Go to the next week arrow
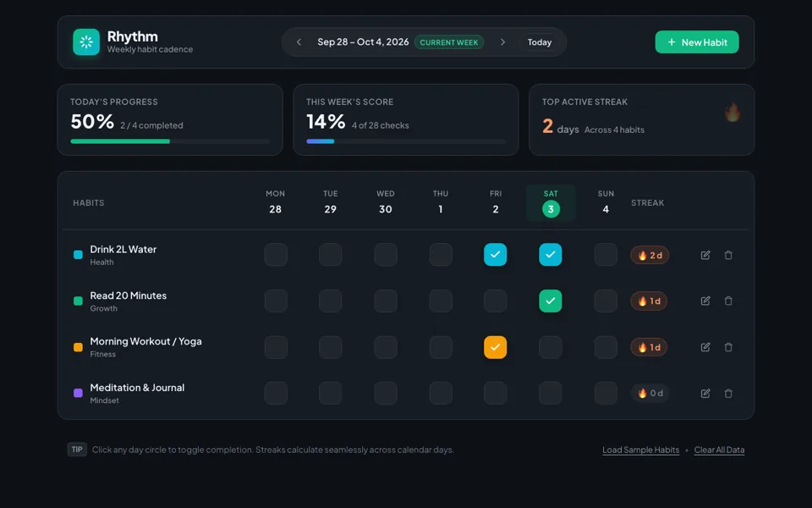This screenshot has height=508, width=812. click(502, 42)
